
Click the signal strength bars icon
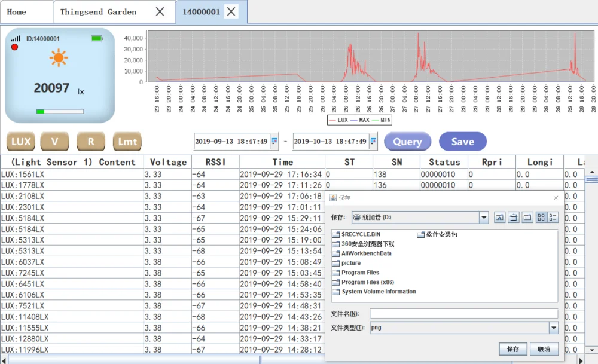pyautogui.click(x=15, y=38)
